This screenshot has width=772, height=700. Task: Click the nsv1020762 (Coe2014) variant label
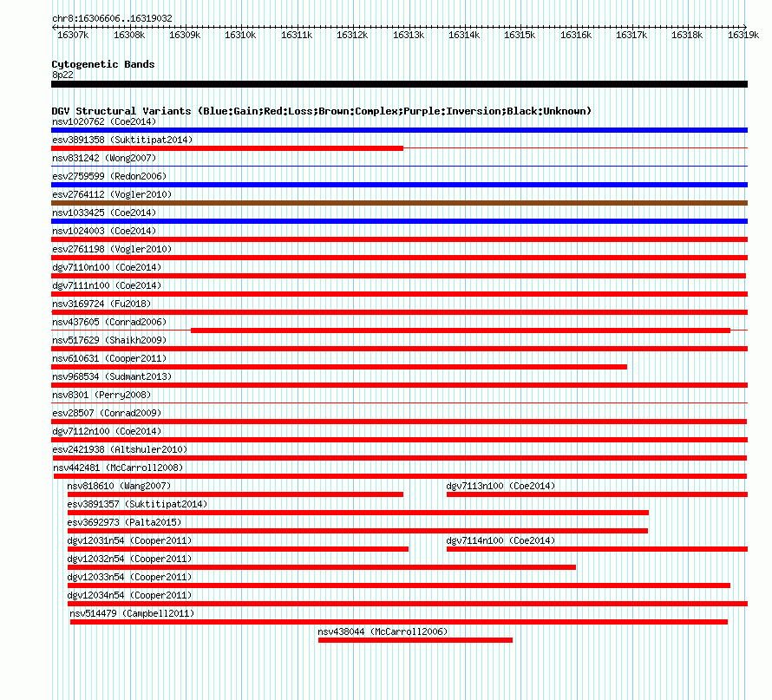pos(104,121)
